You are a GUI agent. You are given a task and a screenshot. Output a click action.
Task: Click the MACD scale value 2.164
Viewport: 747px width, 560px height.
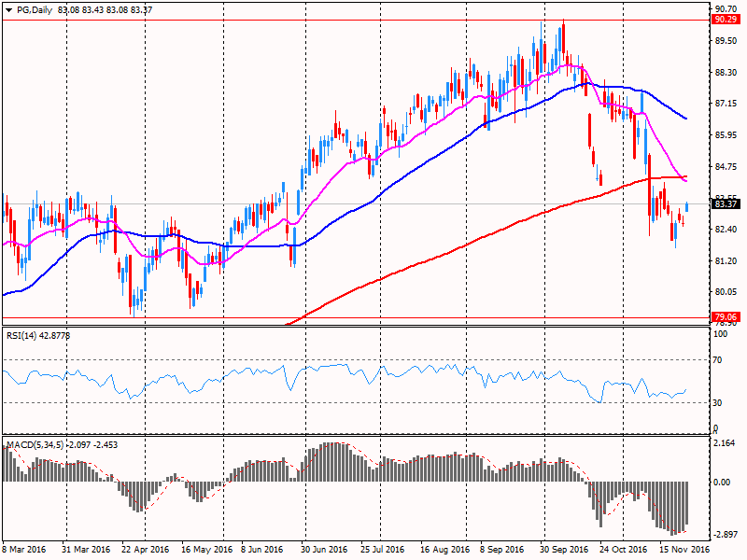pyautogui.click(x=725, y=442)
